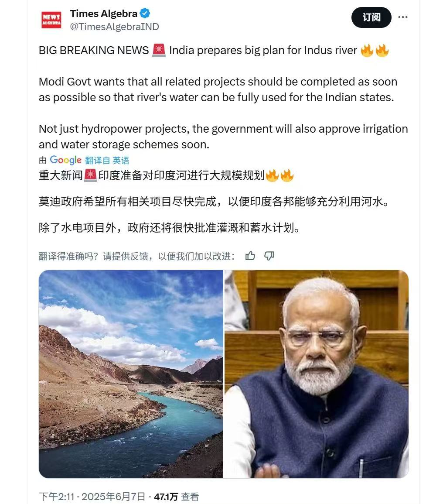
Task: Click the 翻译自 英语 translation link
Action: (x=107, y=160)
